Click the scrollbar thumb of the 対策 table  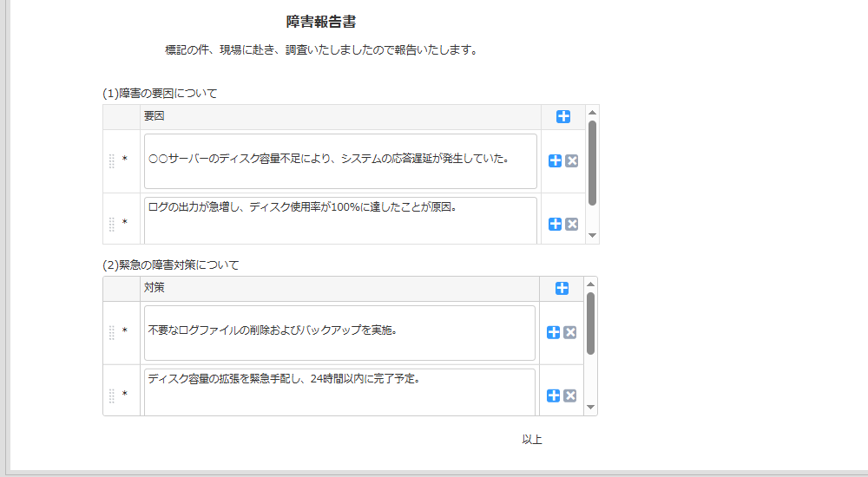590,323
